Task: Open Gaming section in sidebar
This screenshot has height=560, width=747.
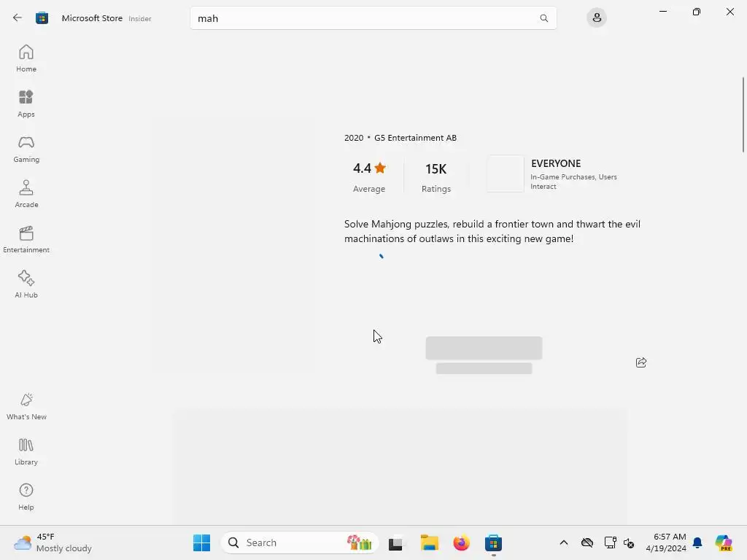Action: tap(26, 149)
